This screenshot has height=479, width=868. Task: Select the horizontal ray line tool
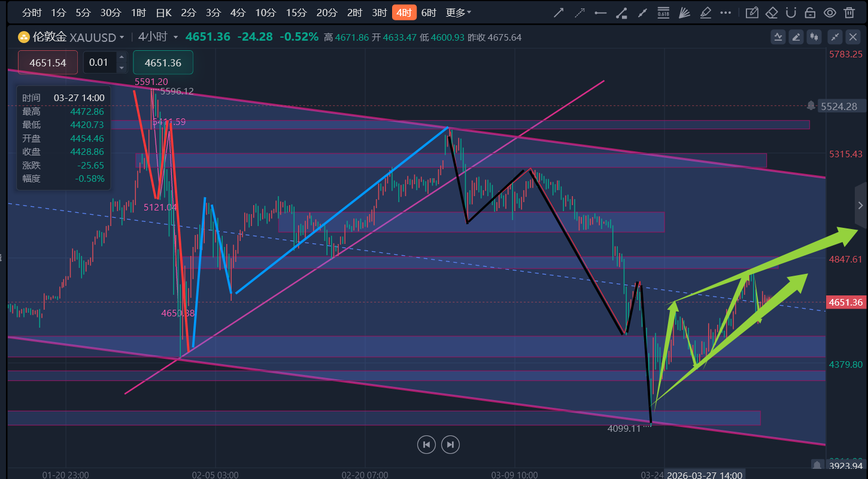pyautogui.click(x=600, y=13)
